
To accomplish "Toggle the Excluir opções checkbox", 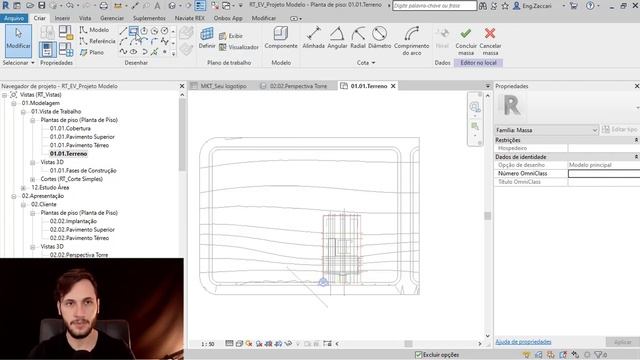I will click(418, 355).
